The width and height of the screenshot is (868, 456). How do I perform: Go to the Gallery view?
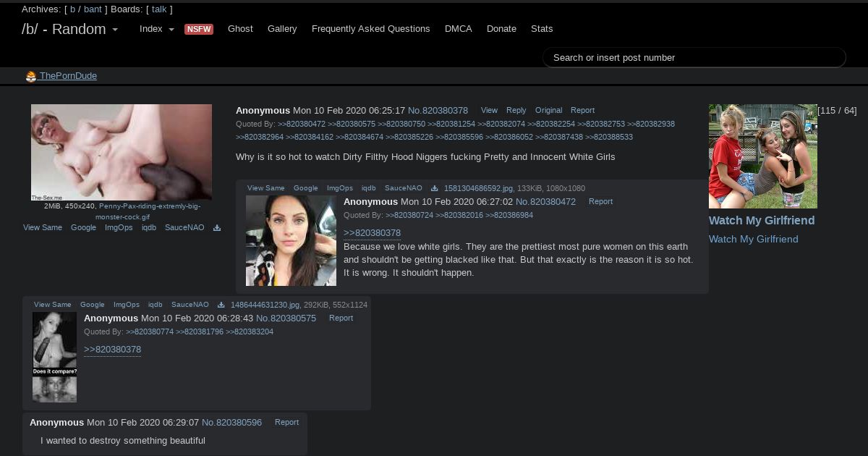click(x=282, y=29)
